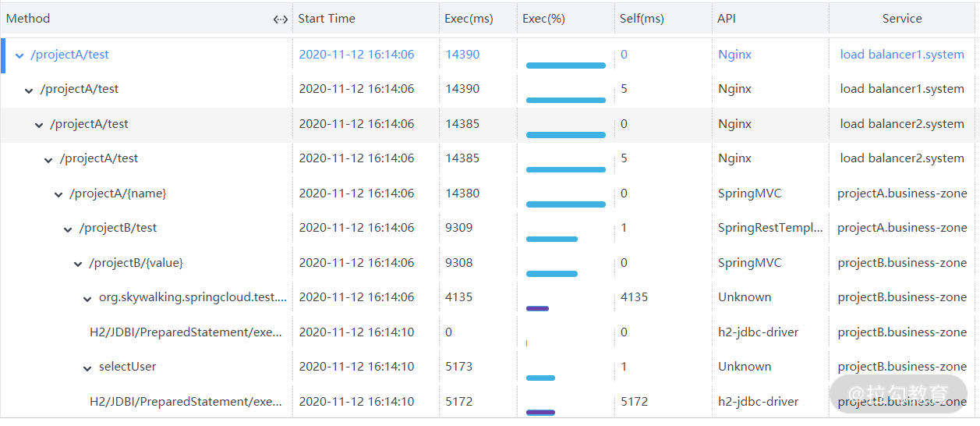The height and width of the screenshot is (426, 980).
Task: Click the 9308 Exec(ms) value
Action: (459, 263)
